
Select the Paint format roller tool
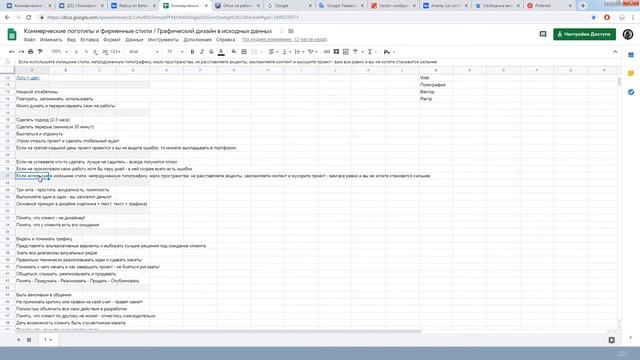(x=40, y=52)
